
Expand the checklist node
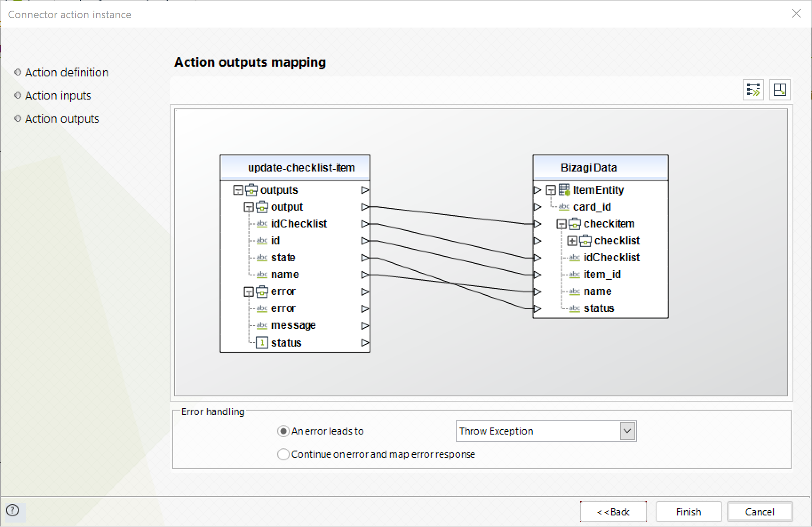click(572, 241)
